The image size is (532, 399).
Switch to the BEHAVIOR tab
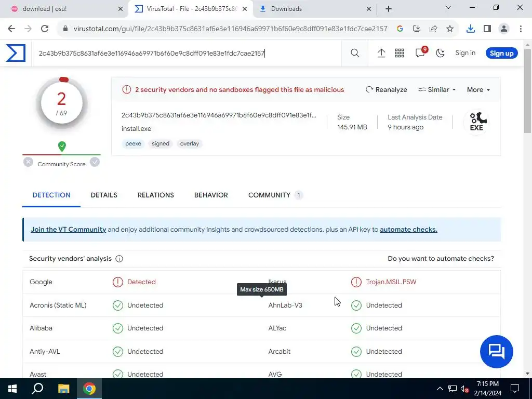pos(211,195)
